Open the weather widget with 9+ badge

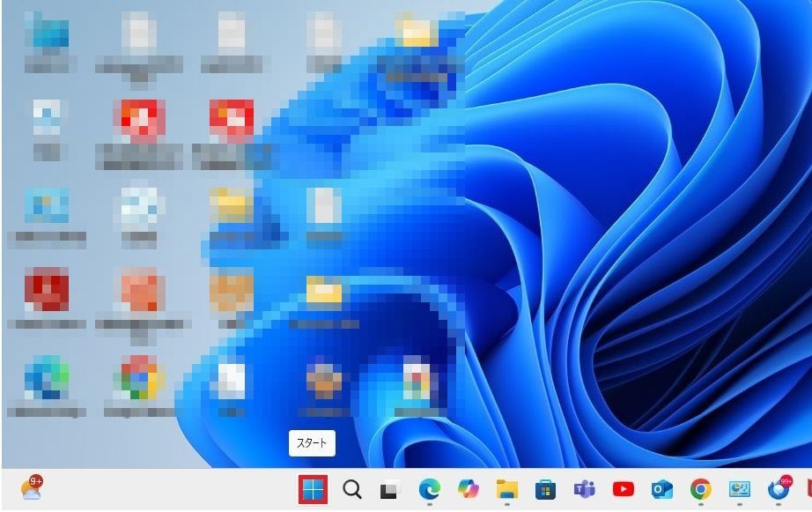32,488
